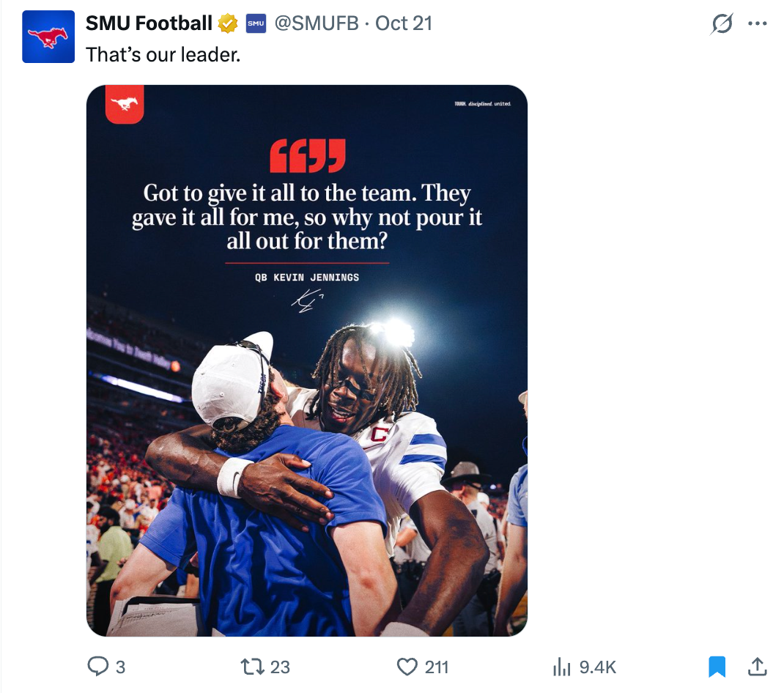
Task: Click the repost count of 23
Action: pyautogui.click(x=280, y=667)
